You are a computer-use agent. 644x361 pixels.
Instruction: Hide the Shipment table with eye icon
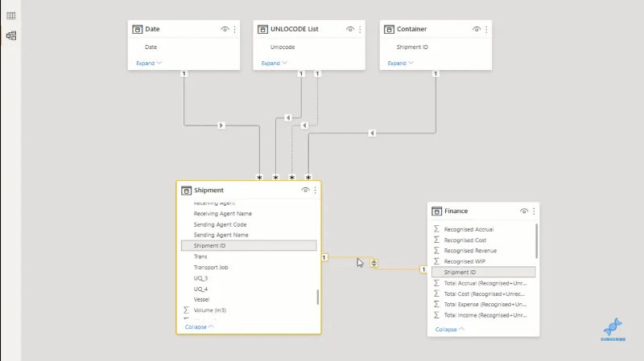click(305, 190)
